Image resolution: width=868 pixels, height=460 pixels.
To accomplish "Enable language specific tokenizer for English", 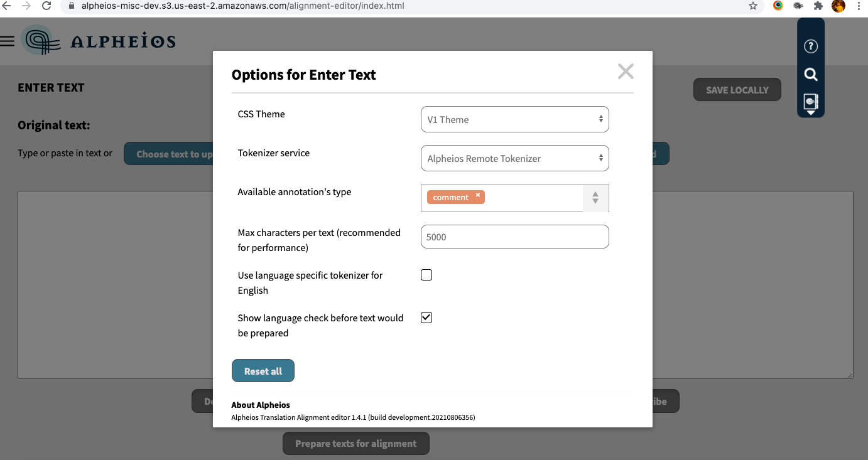I will pos(426,274).
